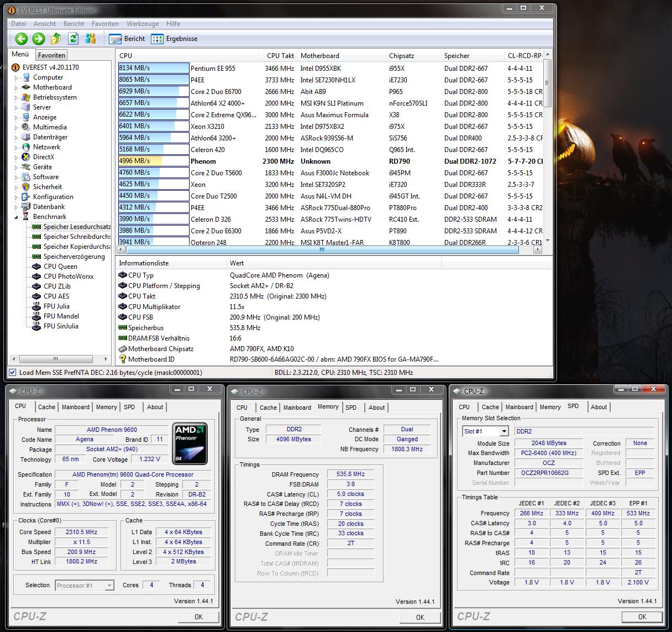Open the Slot #1 dropdown in CPU-Z SPD

point(504,431)
